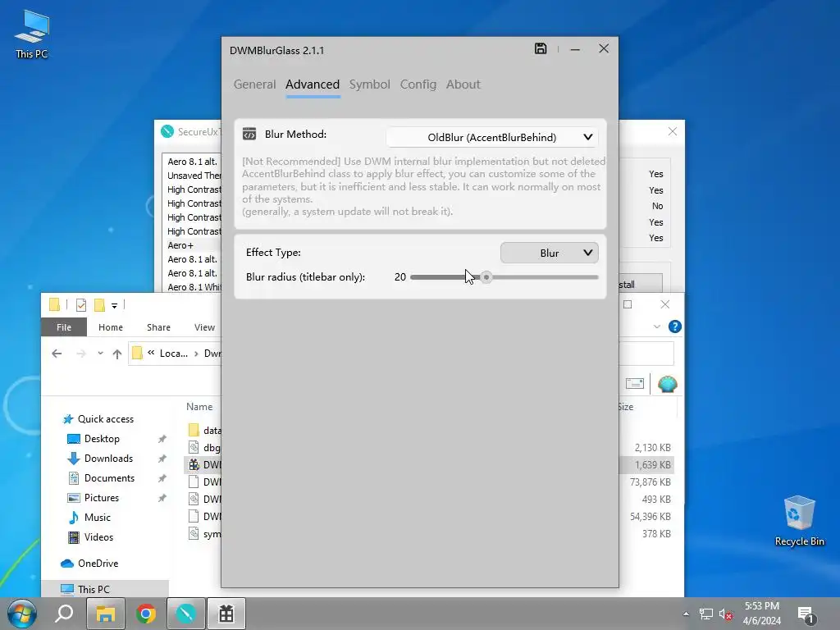Open the Advanced tab
Screen dimensions: 840x630
point(313,84)
